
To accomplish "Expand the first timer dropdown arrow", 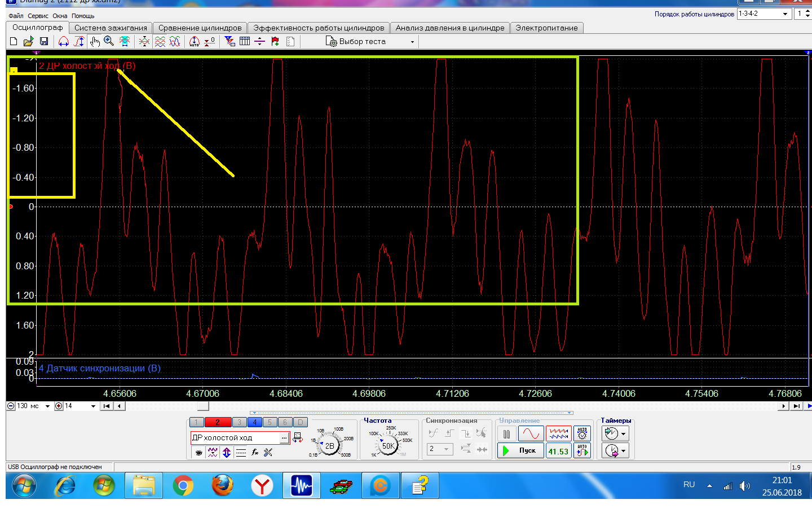I will click(x=623, y=433).
